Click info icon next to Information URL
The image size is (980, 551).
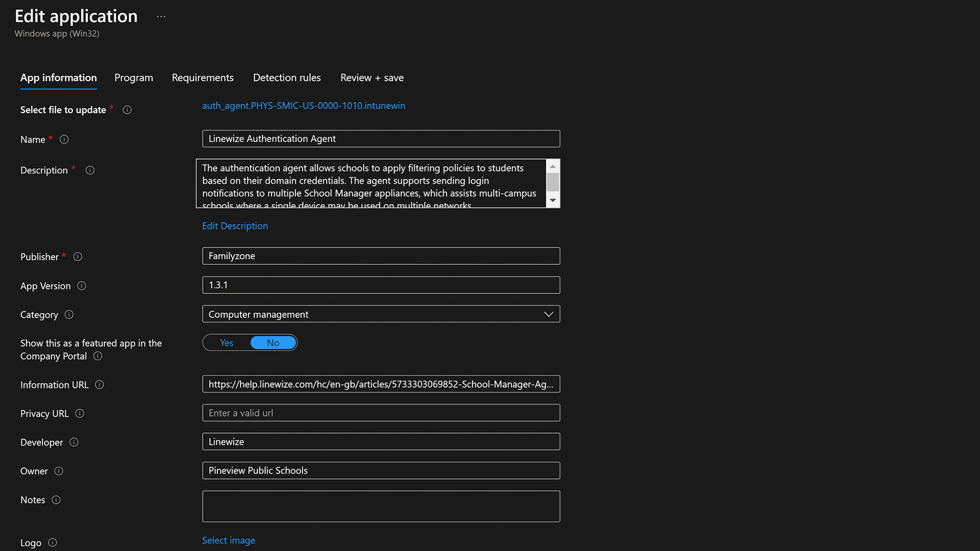pos(100,385)
